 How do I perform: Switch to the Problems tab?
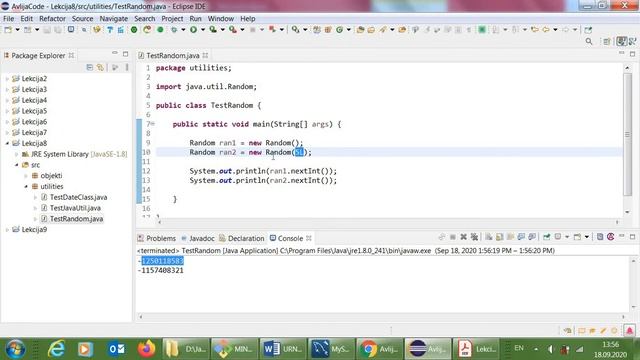click(157, 238)
